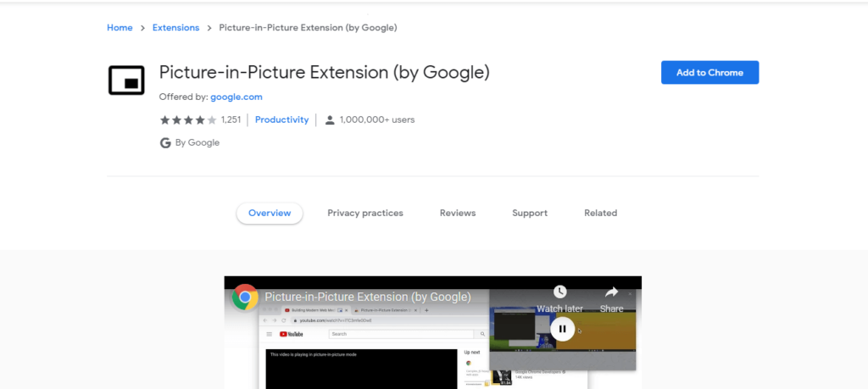This screenshot has height=389, width=868.
Task: Click the Picture-in-Picture extension logo icon
Action: (x=126, y=81)
